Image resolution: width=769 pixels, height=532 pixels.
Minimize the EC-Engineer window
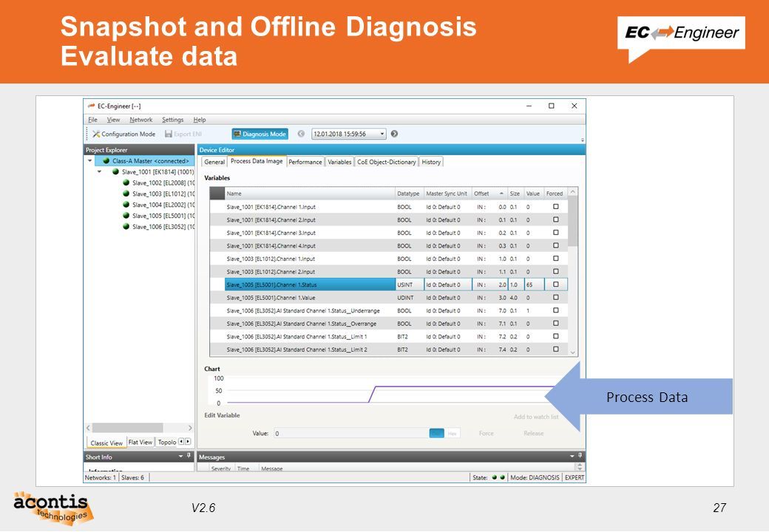(x=529, y=106)
